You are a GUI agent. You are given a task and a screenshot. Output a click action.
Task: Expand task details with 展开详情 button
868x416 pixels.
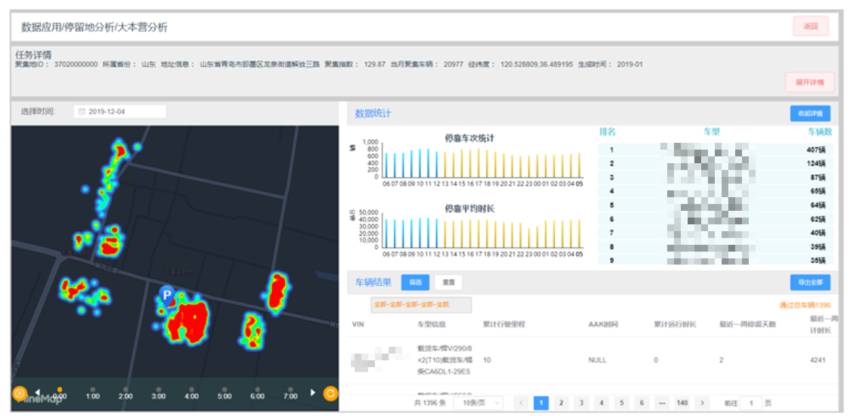click(x=809, y=82)
